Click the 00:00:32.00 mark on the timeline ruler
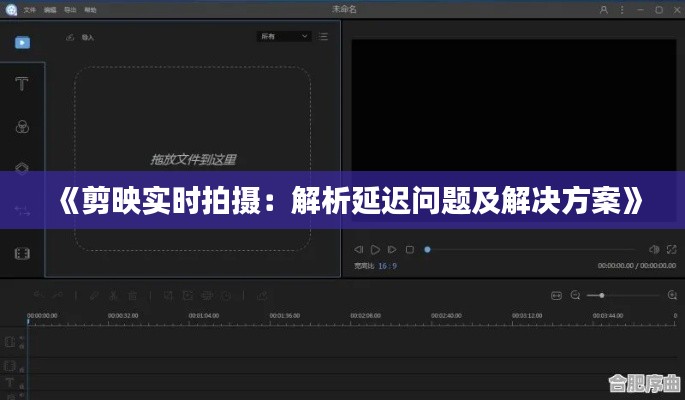 (123, 316)
